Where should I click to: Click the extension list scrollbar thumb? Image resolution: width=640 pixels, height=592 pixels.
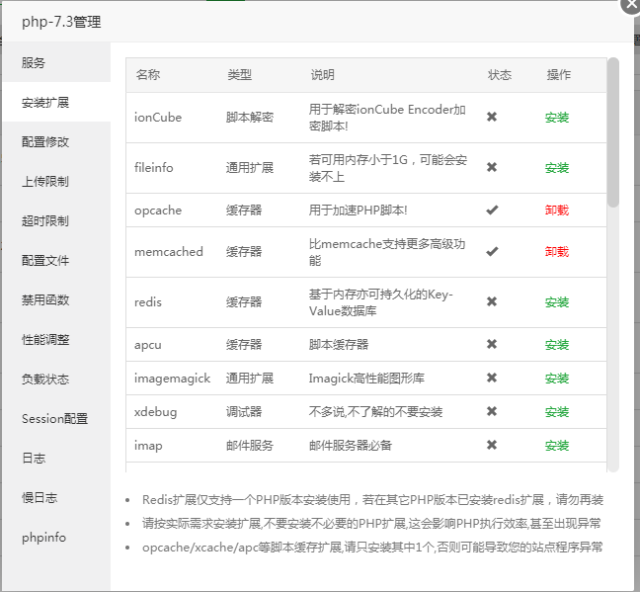[613, 133]
